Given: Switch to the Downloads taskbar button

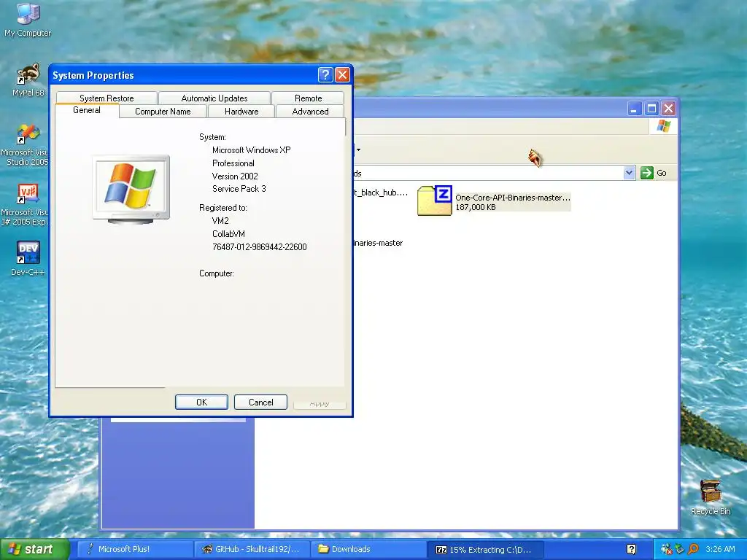Looking at the screenshot, I should point(368,549).
